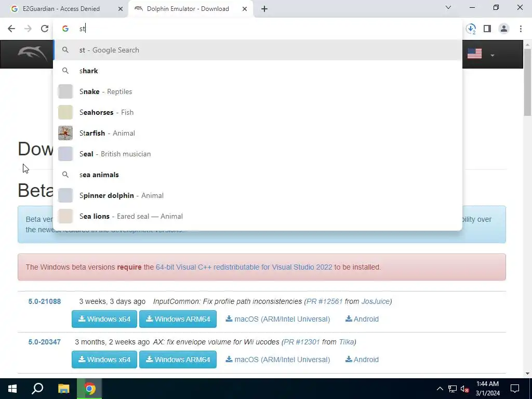Download Windows ARM64 for 5.0-21088
532x399 pixels.
[178, 319]
